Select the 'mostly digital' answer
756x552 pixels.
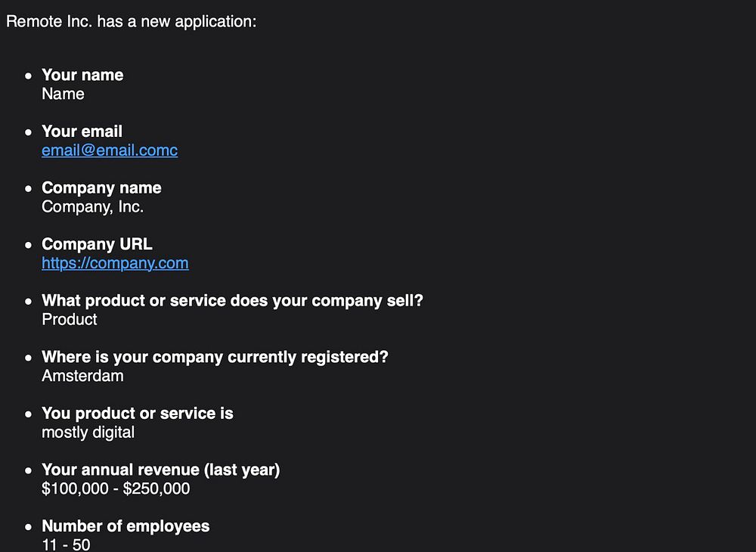(88, 432)
